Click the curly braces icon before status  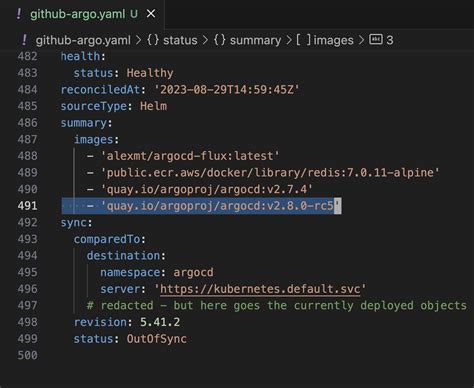click(x=153, y=40)
